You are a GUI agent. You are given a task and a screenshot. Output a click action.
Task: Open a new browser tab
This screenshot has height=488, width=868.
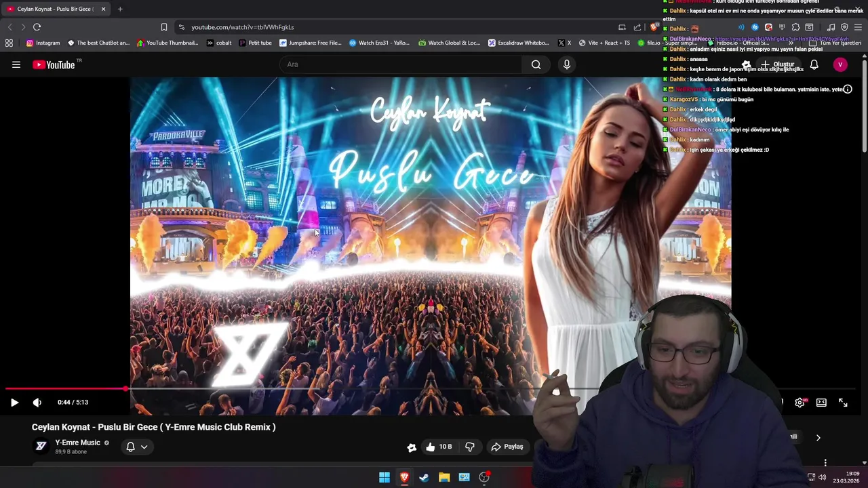(x=120, y=9)
